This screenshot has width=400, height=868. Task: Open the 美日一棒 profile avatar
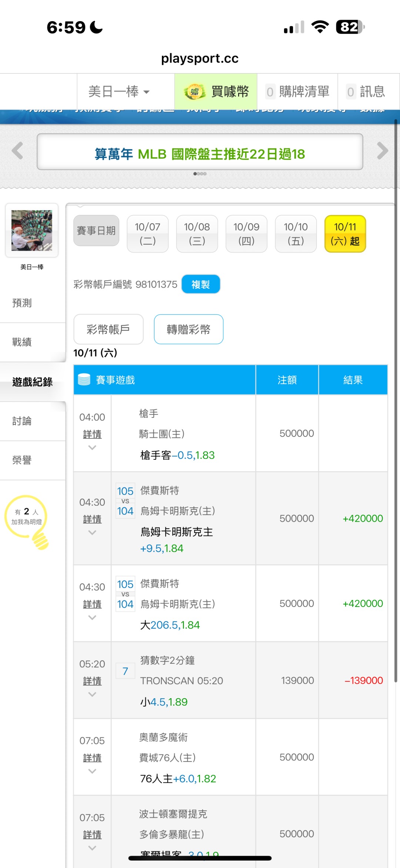(x=32, y=230)
